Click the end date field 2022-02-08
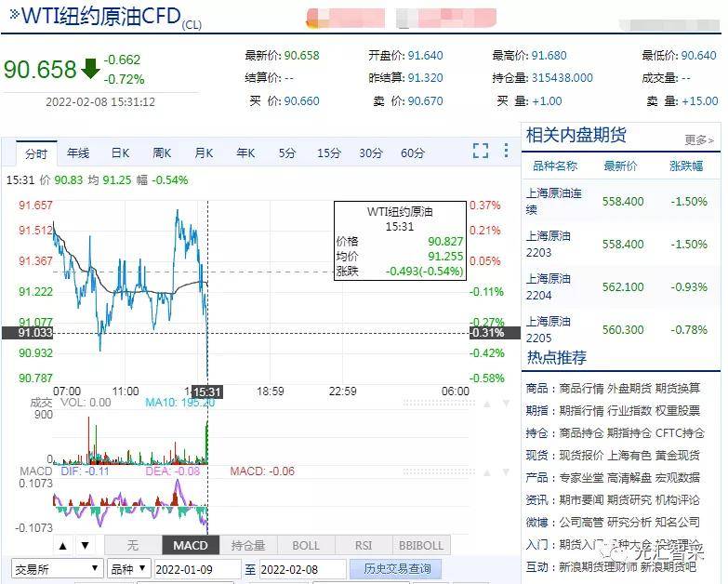The image size is (728, 584). click(303, 569)
